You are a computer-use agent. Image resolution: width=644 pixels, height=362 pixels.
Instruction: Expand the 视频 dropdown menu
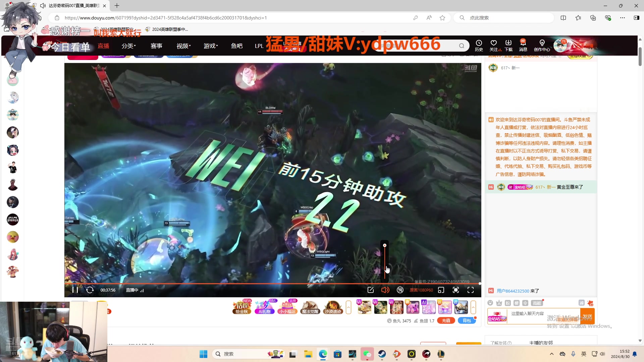(183, 46)
